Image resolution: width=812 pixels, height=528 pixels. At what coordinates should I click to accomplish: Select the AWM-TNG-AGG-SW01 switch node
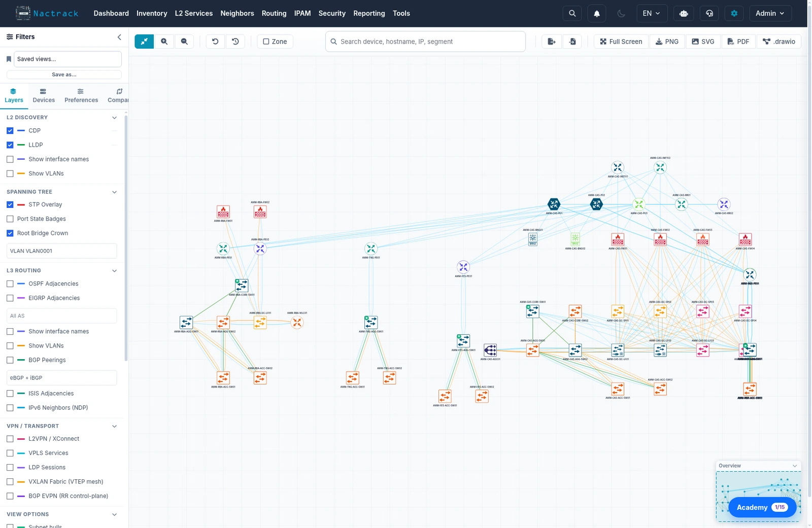pyautogui.click(x=371, y=322)
